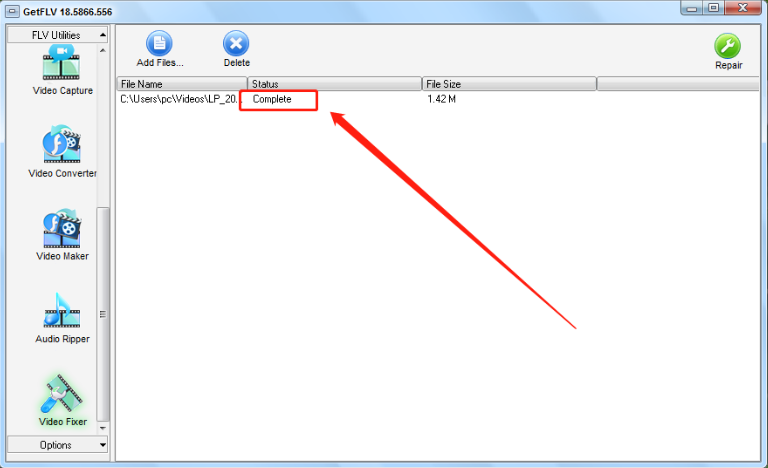Screen dimensions: 768x468
Task: Click sidebar scrollbar up arrow
Action: pos(102,50)
